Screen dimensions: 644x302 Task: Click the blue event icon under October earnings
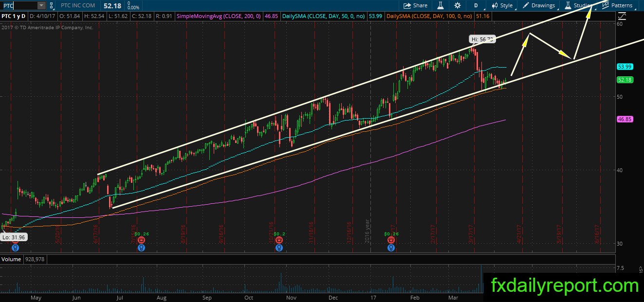click(278, 248)
